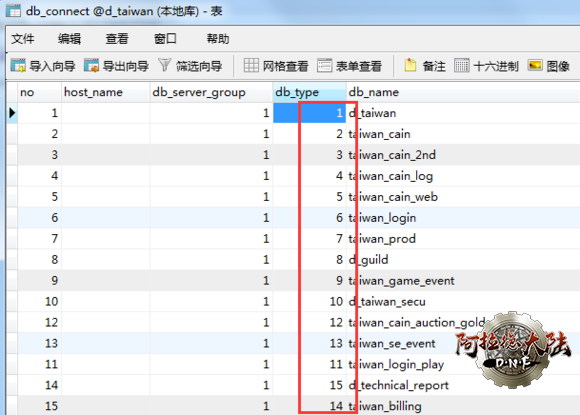
Task: Select the d_guild db_name cell
Action: [x=463, y=259]
